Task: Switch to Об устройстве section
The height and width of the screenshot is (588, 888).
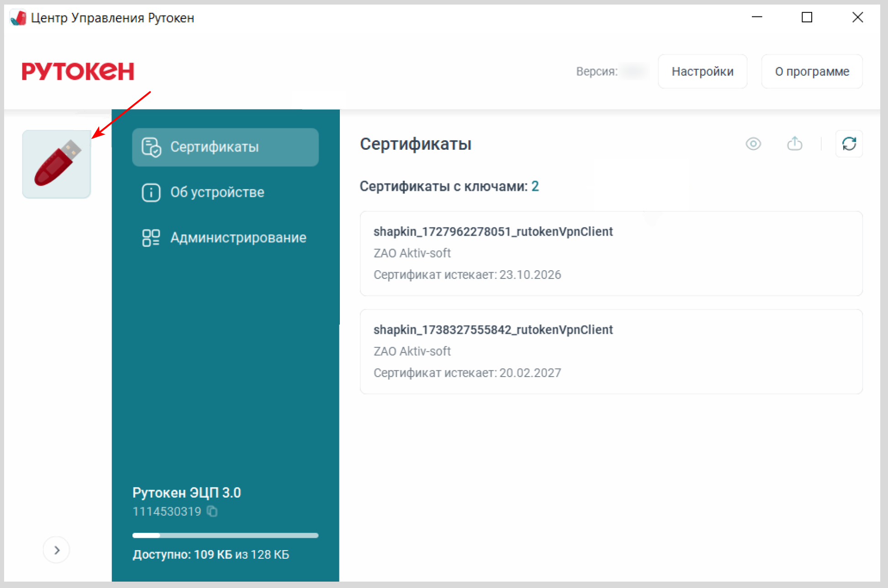Action: pos(217,192)
